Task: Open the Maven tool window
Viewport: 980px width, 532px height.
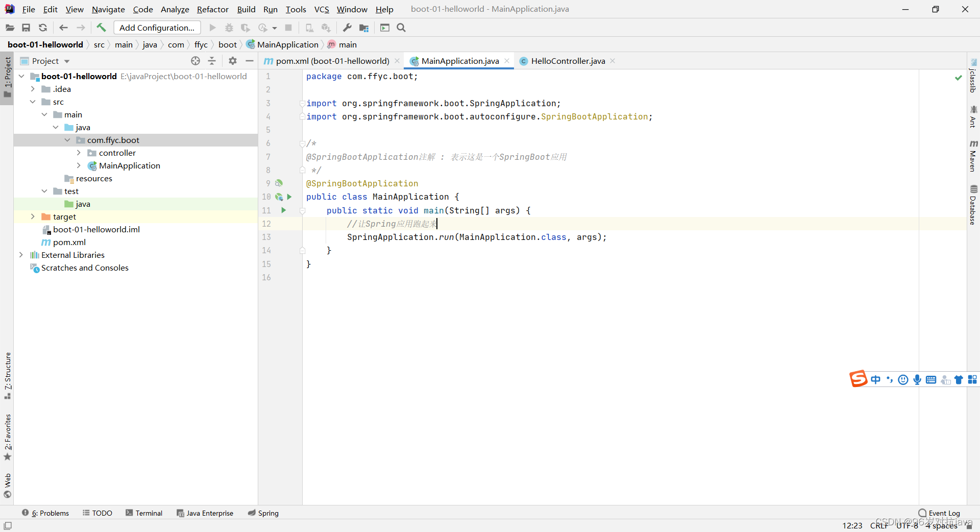Action: click(973, 156)
